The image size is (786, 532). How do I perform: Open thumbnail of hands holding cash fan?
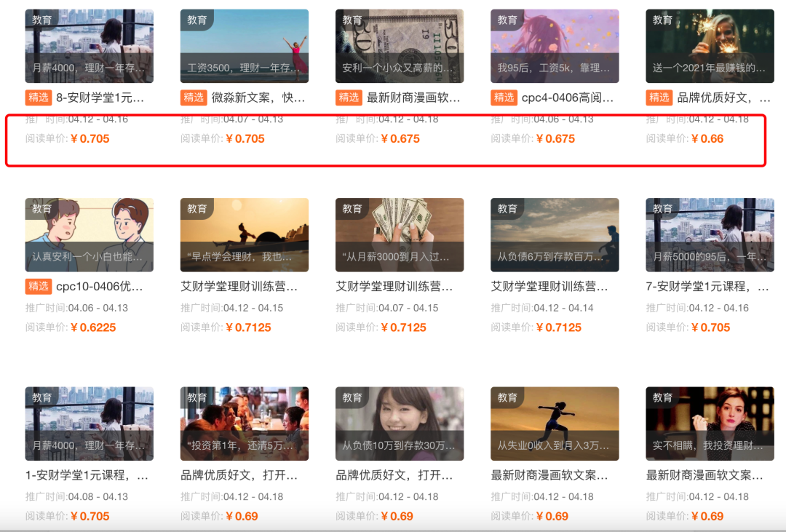tap(399, 234)
